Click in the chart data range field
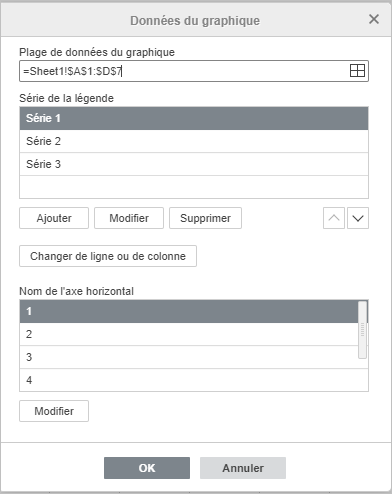Screen dimensions: 392x494 pyautogui.click(x=183, y=71)
